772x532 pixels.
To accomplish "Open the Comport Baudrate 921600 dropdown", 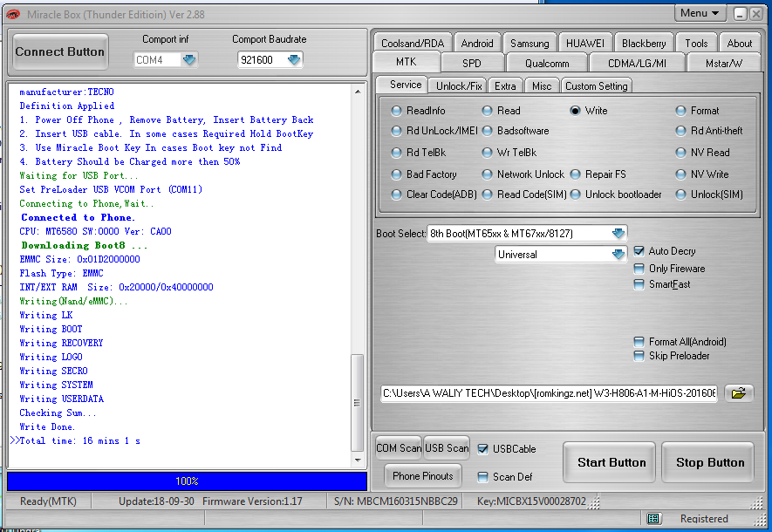I will (294, 59).
